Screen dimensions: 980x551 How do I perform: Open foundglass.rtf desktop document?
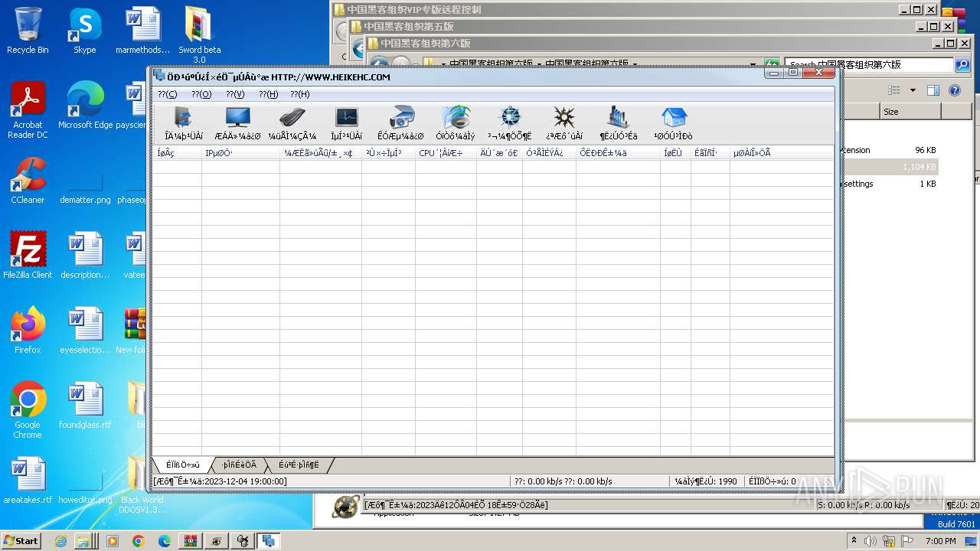pyautogui.click(x=85, y=406)
